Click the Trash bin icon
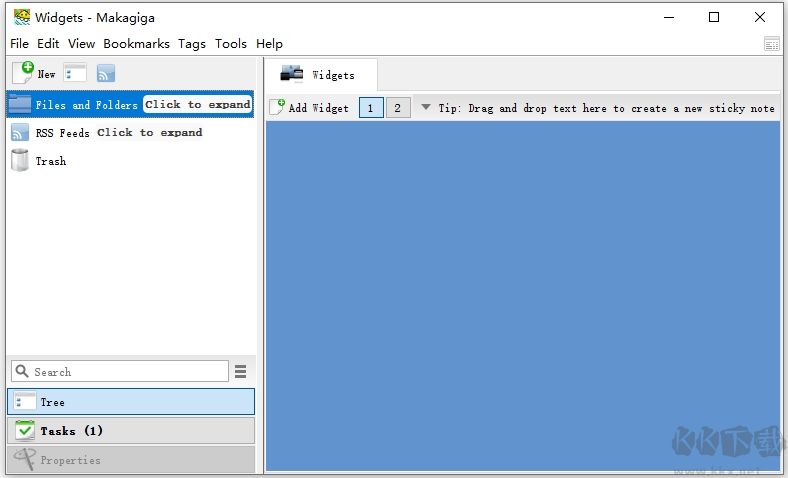Image resolution: width=788 pixels, height=478 pixels. [x=20, y=160]
